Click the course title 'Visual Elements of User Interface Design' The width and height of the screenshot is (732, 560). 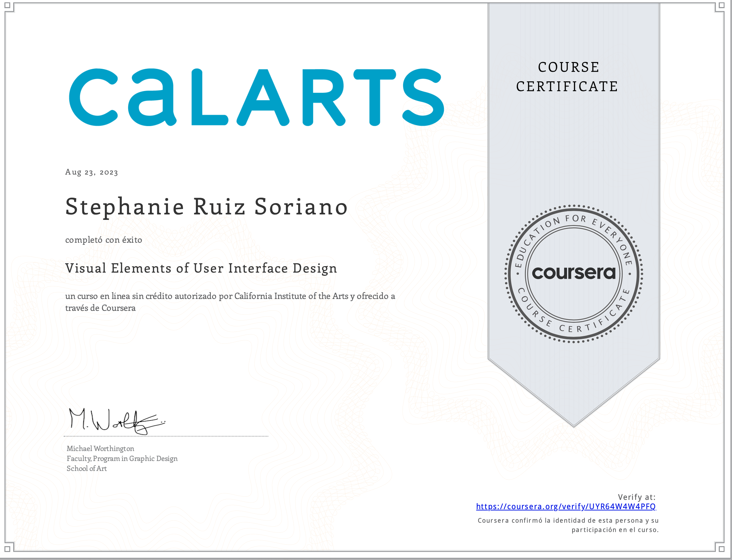coord(201,268)
